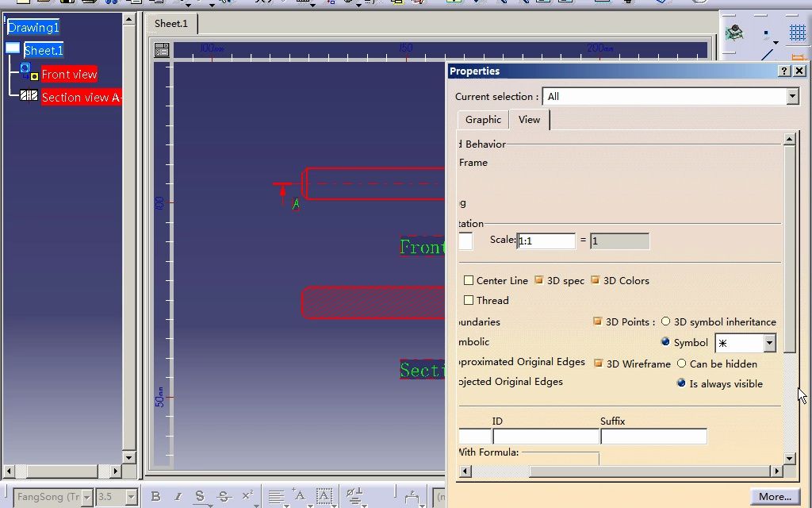Enable superscript formatting
Screen dimensions: 812x508
click(246, 494)
